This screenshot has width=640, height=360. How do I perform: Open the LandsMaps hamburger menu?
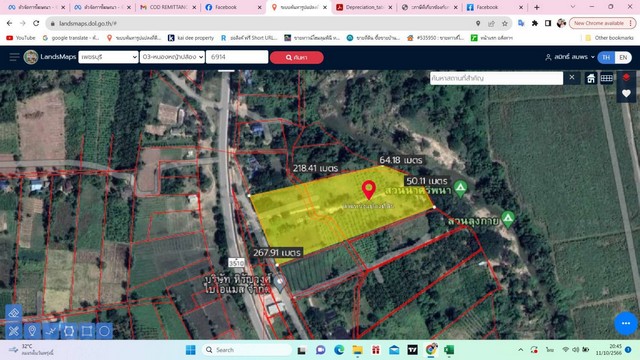(14, 57)
